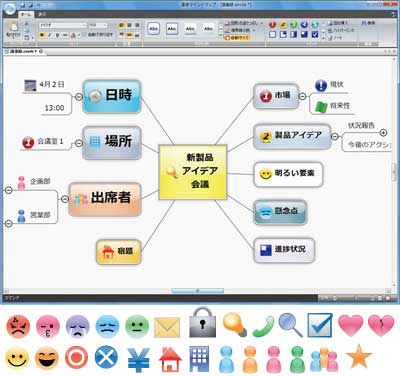This screenshot has height=376, width=400.
Task: Click the green phone icon in the palette
Action: (263, 326)
